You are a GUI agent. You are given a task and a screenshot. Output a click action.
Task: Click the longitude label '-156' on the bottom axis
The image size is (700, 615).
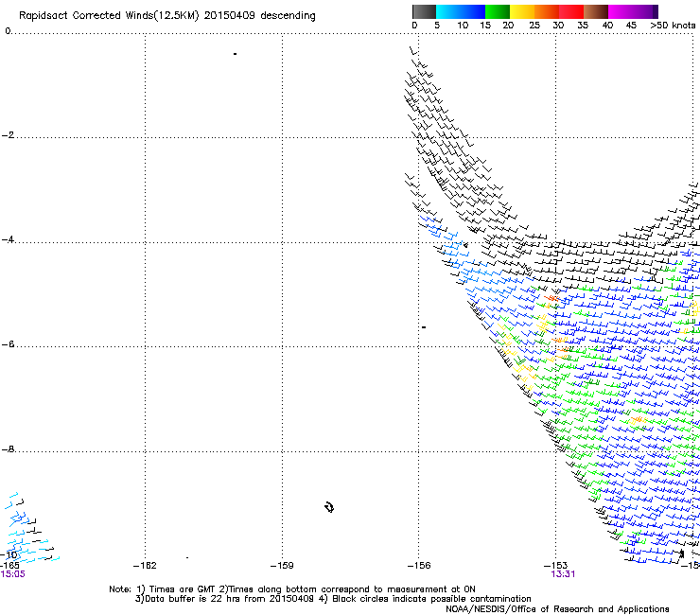point(419,566)
